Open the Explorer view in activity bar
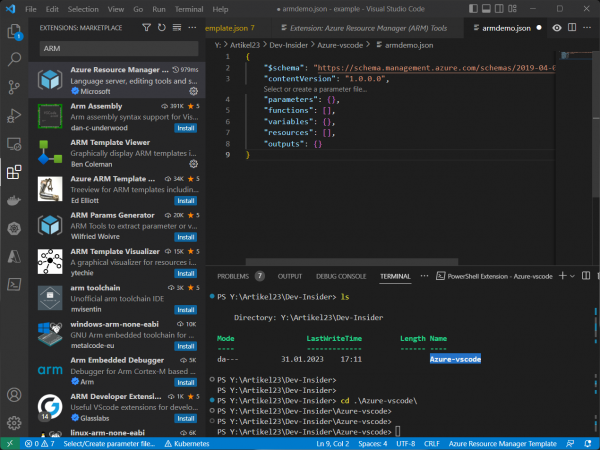The width and height of the screenshot is (600, 450). [x=14, y=31]
